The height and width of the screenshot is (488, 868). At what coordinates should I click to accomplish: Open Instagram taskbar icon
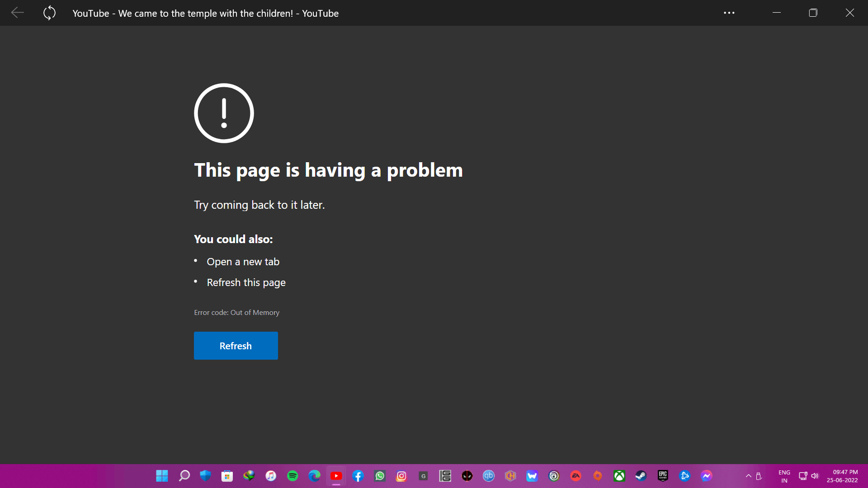[x=401, y=476]
